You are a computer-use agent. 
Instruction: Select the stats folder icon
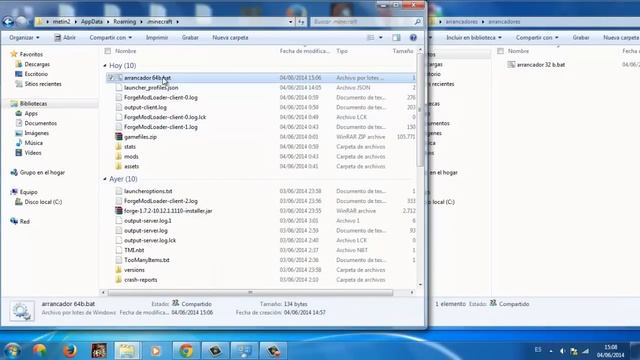pos(118,147)
